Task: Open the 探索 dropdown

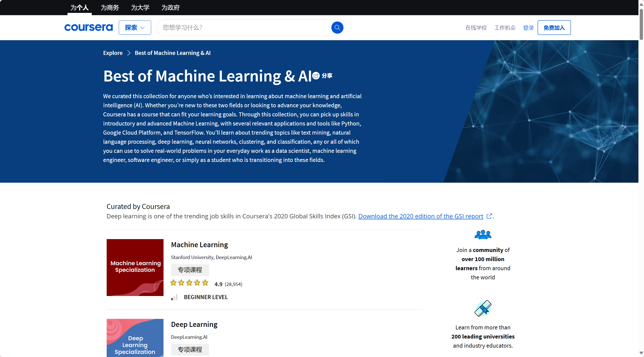Action: pyautogui.click(x=135, y=27)
